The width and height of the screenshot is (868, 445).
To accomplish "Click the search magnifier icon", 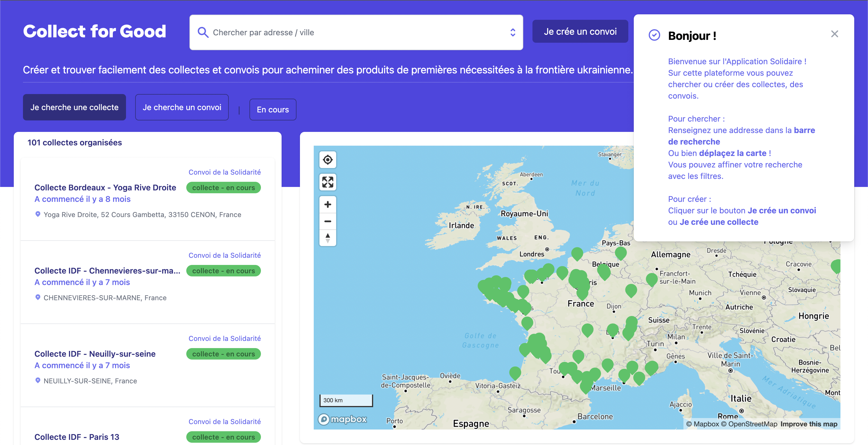I will (x=203, y=32).
